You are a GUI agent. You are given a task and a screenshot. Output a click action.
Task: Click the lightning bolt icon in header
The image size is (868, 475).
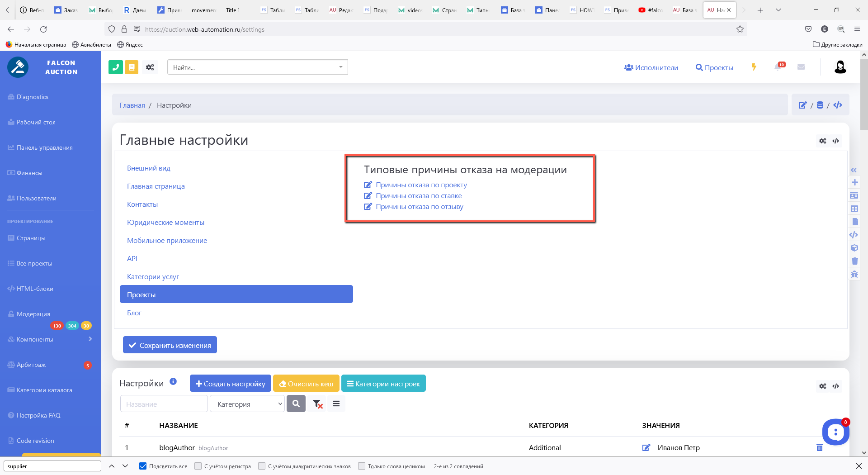[x=754, y=67]
